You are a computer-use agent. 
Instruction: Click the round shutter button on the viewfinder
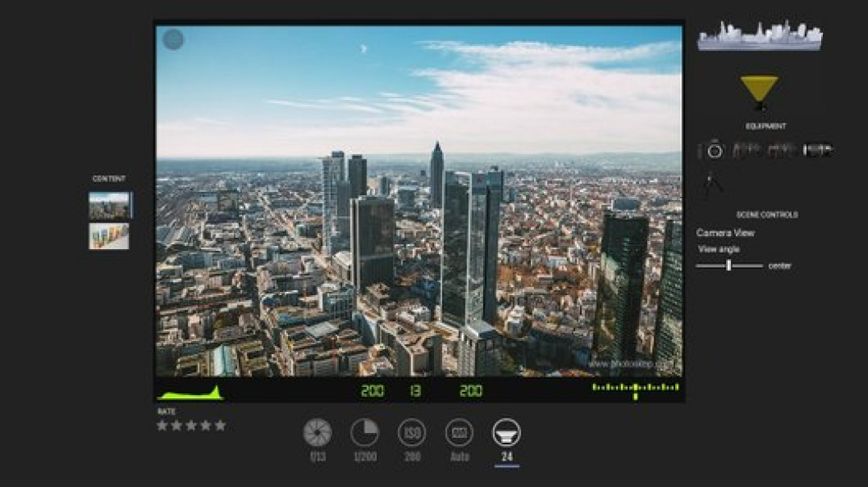click(x=173, y=40)
